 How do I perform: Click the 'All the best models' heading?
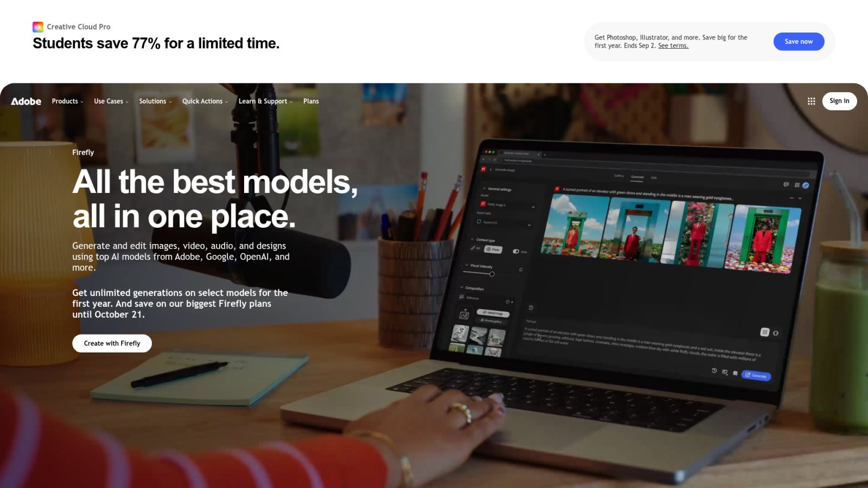(x=215, y=198)
